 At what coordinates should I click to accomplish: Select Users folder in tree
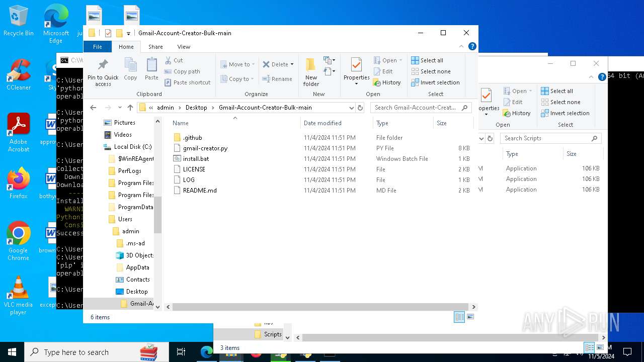(x=125, y=219)
